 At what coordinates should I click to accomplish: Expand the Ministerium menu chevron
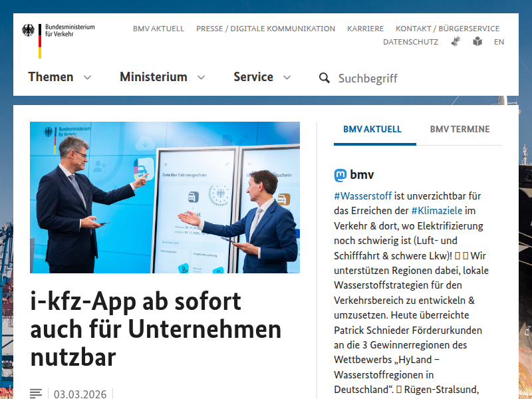[x=201, y=78]
